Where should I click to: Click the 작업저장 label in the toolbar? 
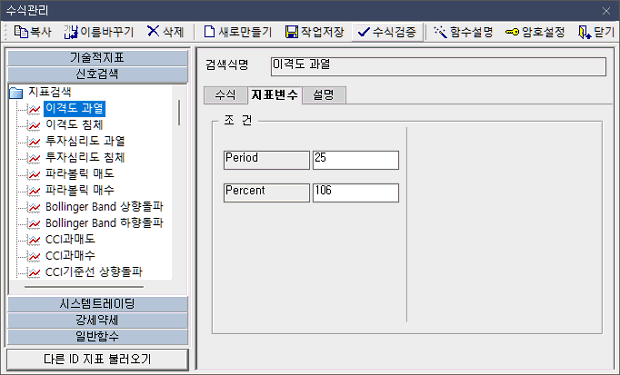pyautogui.click(x=322, y=32)
